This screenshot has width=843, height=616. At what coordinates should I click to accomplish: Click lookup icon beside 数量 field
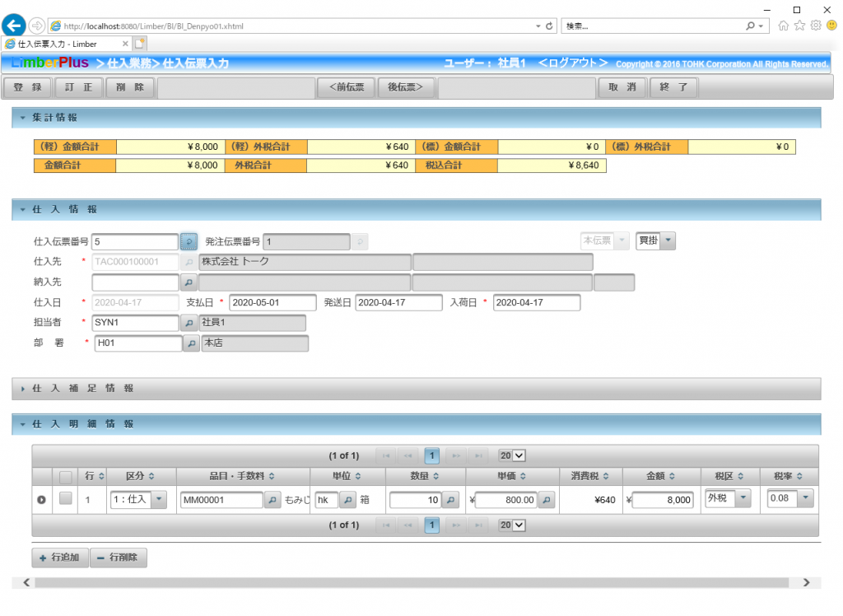coord(450,500)
